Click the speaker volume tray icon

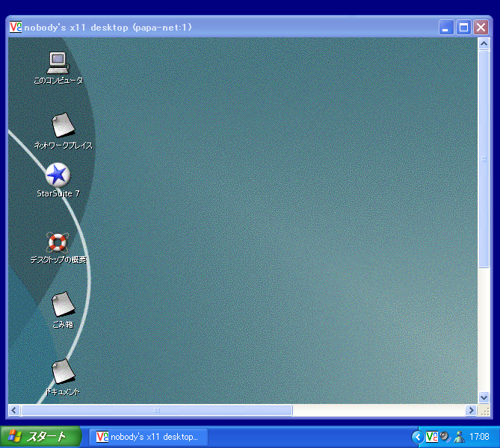pyautogui.click(x=445, y=437)
